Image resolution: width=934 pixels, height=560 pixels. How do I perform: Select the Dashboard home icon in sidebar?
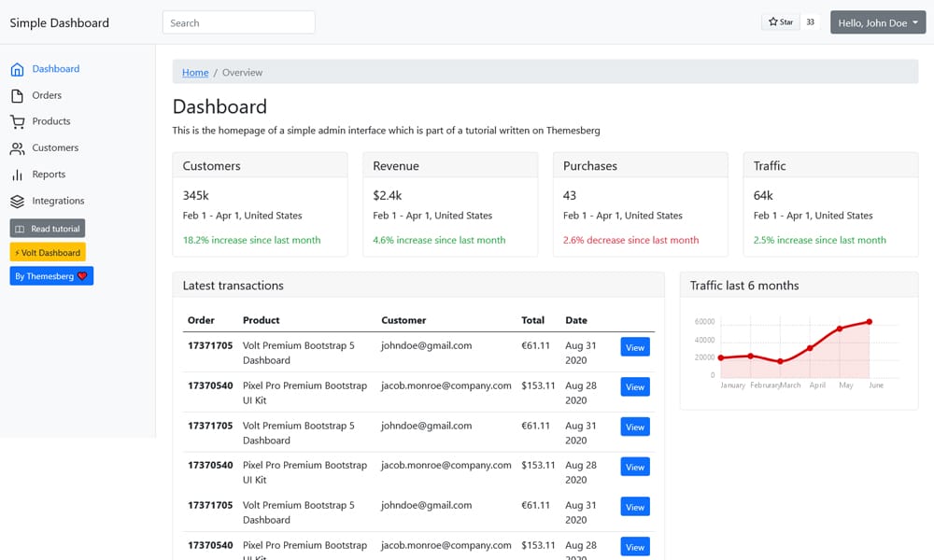click(x=18, y=68)
